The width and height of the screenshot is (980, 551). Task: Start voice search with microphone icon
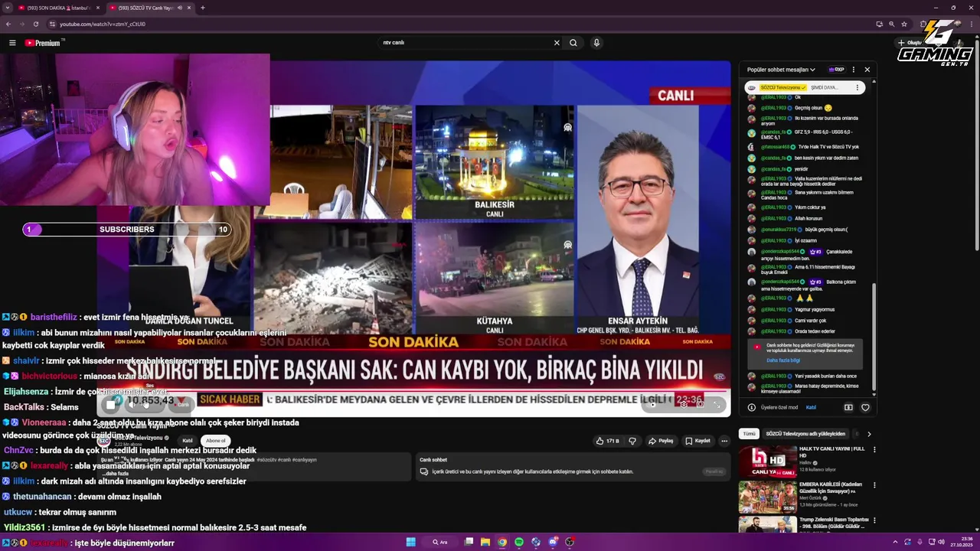(596, 43)
